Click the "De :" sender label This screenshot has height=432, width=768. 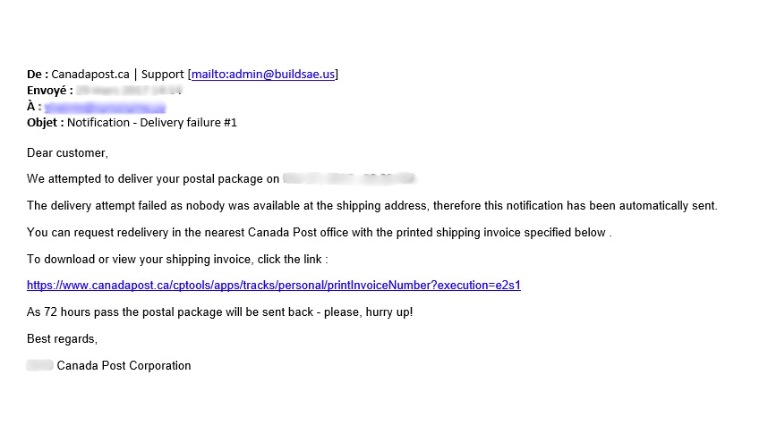[x=37, y=74]
